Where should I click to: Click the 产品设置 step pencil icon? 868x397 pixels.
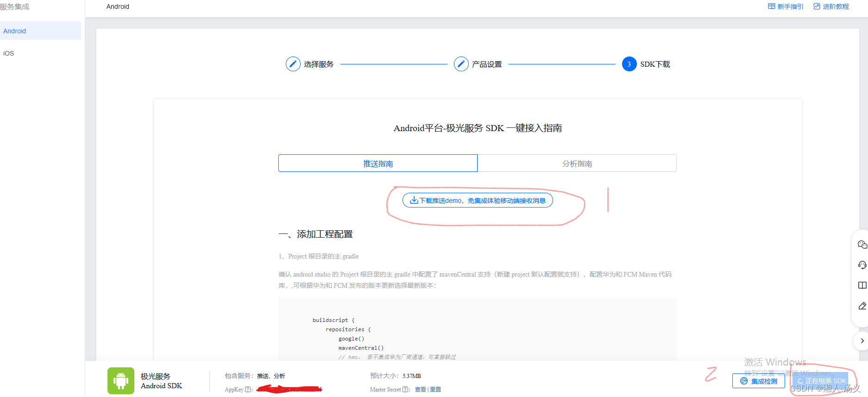click(461, 64)
